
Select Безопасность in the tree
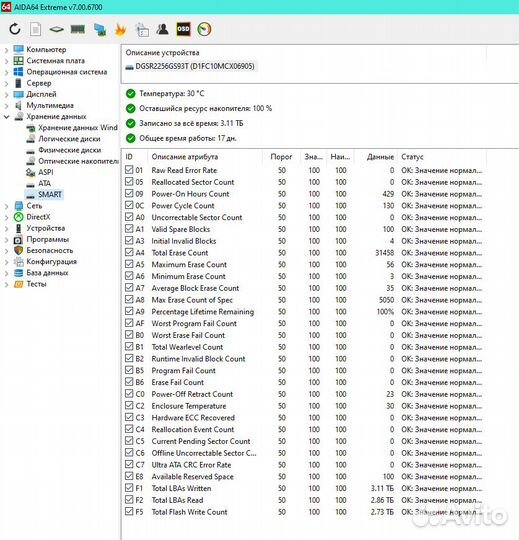pyautogui.click(x=50, y=250)
